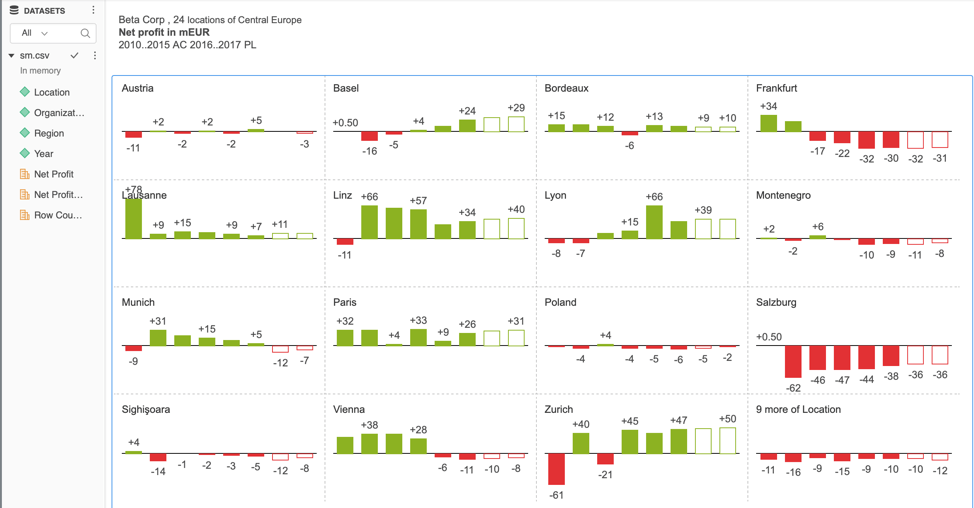The height and width of the screenshot is (508, 974).
Task: Click the Net profit in mEUR title
Action: pos(162,32)
